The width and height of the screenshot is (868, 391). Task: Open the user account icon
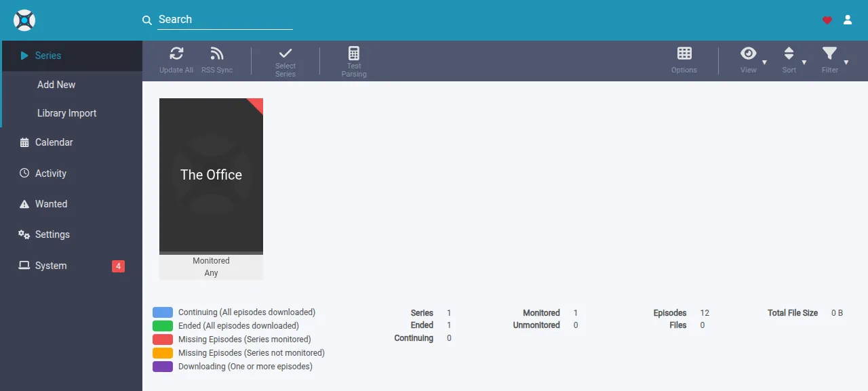pos(848,20)
